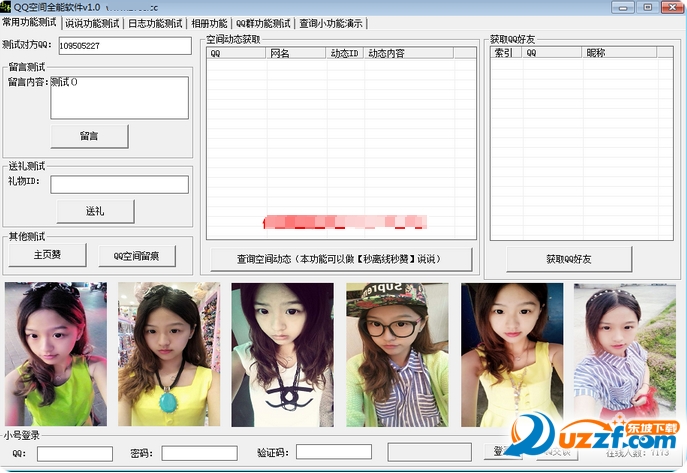Image resolution: width=687 pixels, height=473 pixels.
Task: Click the 验证码 input field
Action: (x=334, y=452)
